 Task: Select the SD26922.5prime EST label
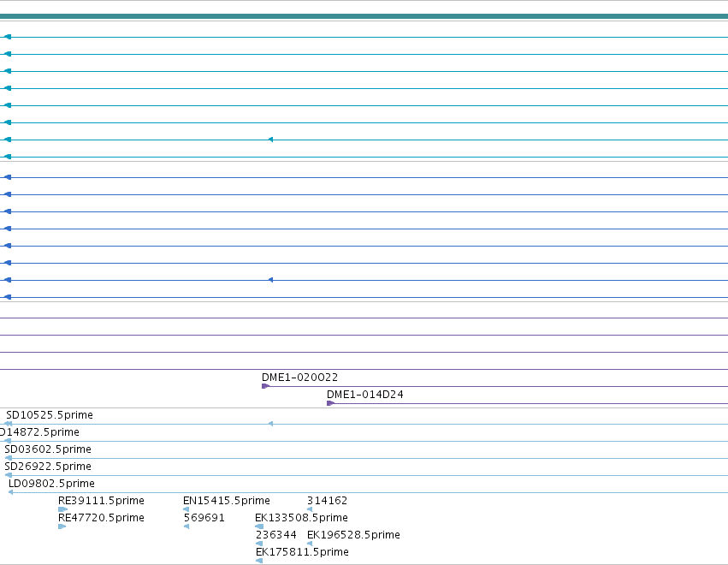pyautogui.click(x=48, y=467)
